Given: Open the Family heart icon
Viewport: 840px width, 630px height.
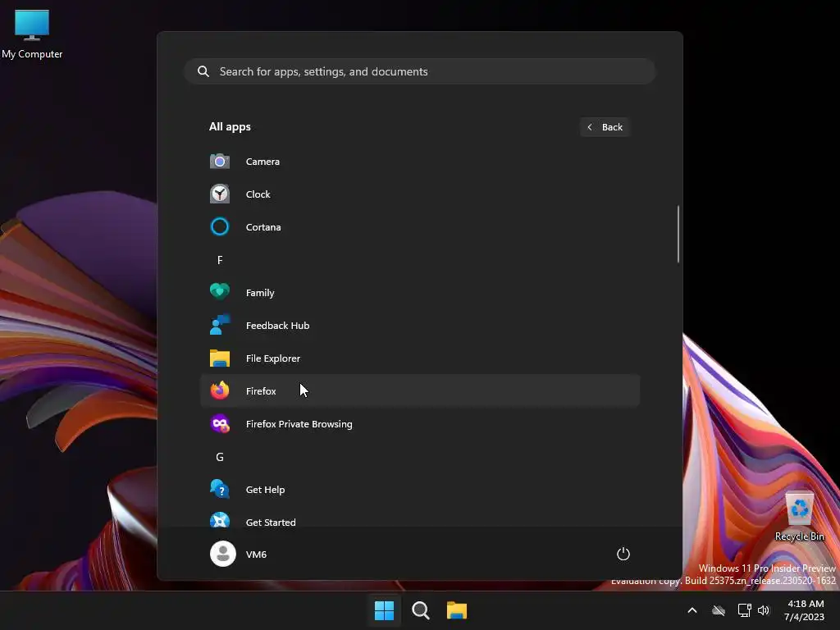Looking at the screenshot, I should 220,292.
